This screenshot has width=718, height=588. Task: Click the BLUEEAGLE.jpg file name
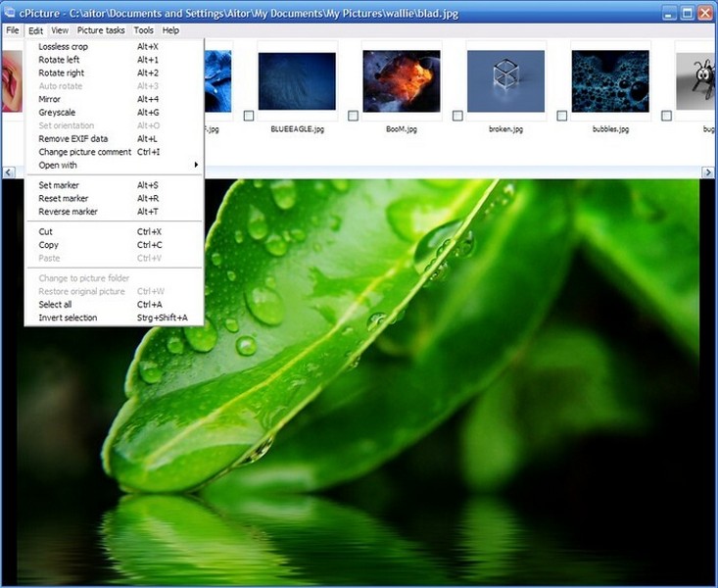(297, 129)
